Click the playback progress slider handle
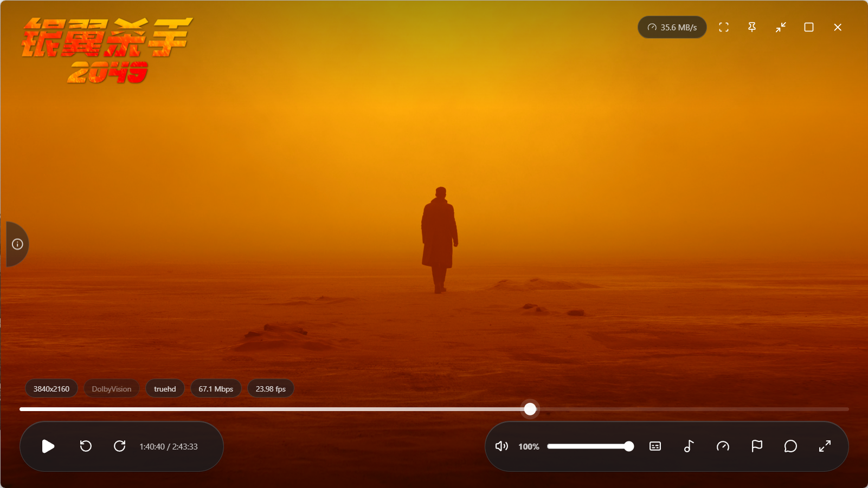The image size is (868, 488). [x=530, y=409]
